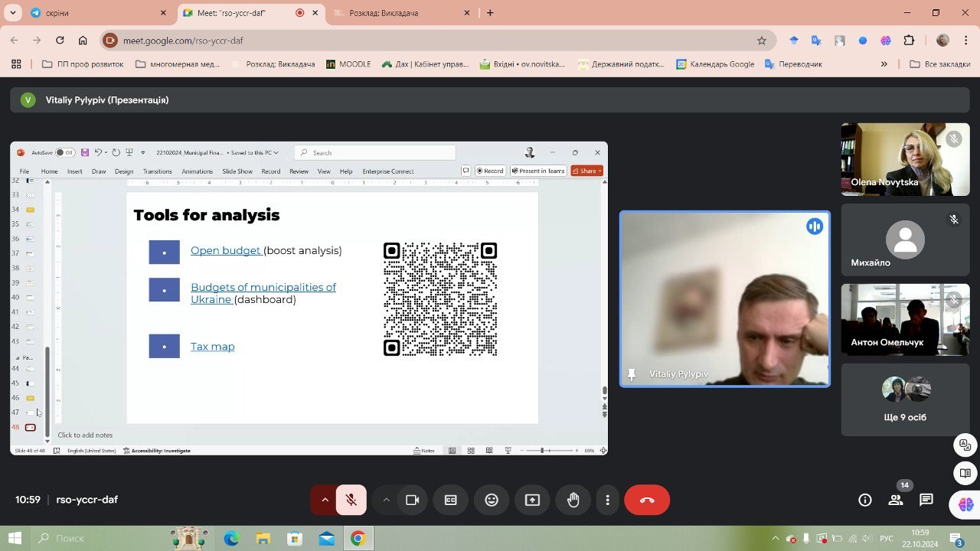Reload the Google Meet page

[60, 41]
